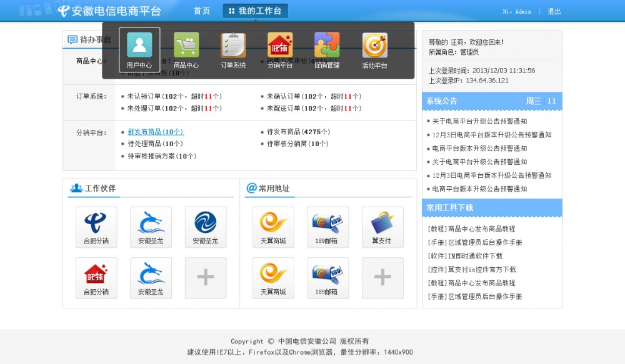Open 189邮箱 tile next to 翼支付

point(327,227)
